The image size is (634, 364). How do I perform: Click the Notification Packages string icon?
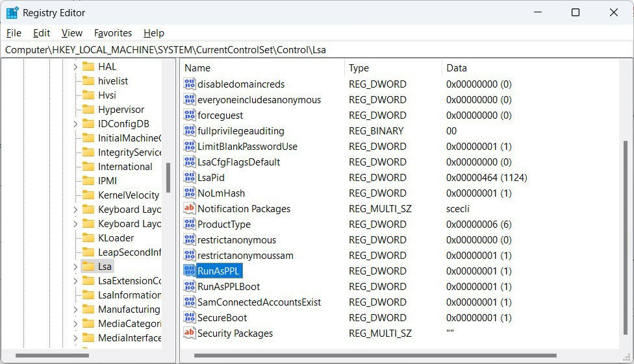(189, 208)
